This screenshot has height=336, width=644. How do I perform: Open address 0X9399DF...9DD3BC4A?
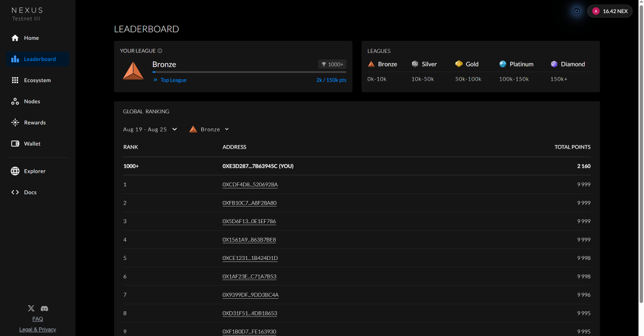pos(251,295)
